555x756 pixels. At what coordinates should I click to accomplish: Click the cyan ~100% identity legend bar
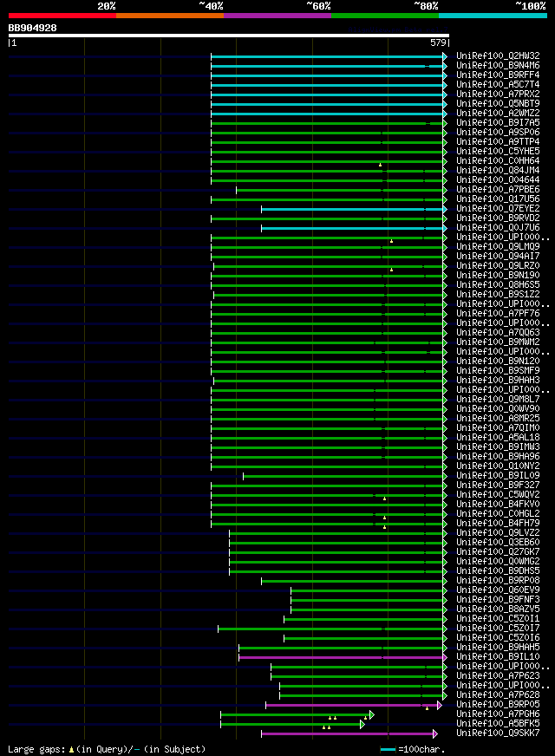click(x=493, y=16)
